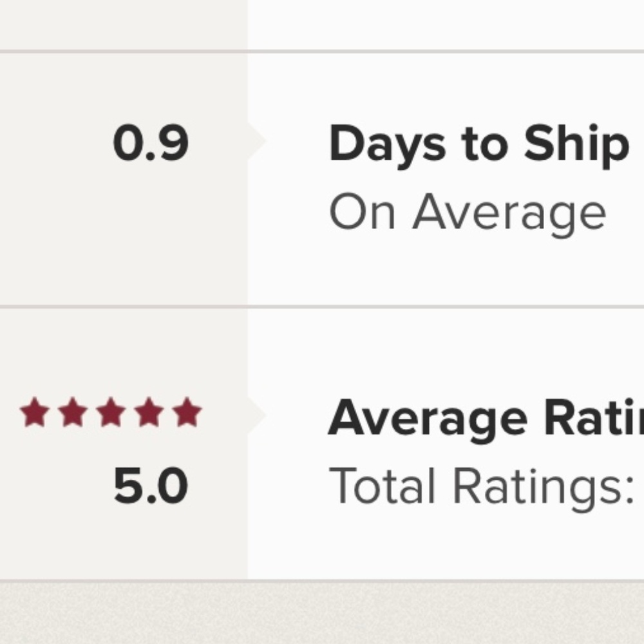Click the Total Ratings label
The height and width of the screenshot is (644, 644).
[481, 488]
